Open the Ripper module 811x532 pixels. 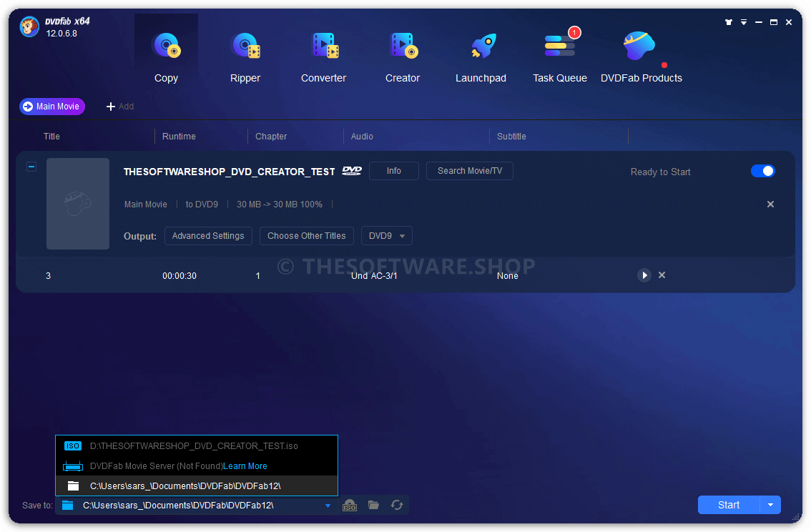pyautogui.click(x=245, y=57)
